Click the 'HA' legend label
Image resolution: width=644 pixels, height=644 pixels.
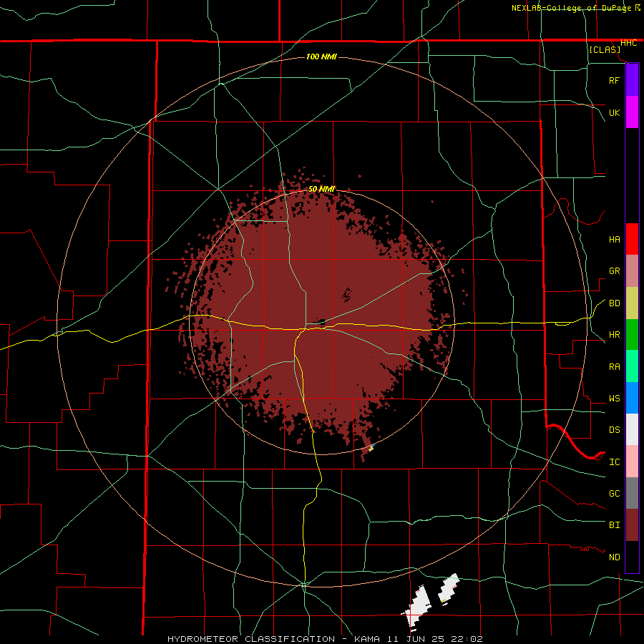click(x=614, y=240)
